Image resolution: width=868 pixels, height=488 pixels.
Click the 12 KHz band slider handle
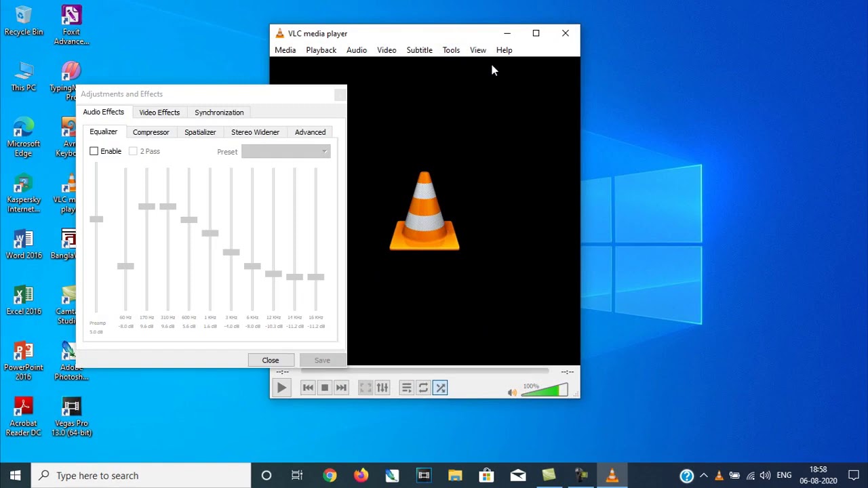pyautogui.click(x=273, y=274)
